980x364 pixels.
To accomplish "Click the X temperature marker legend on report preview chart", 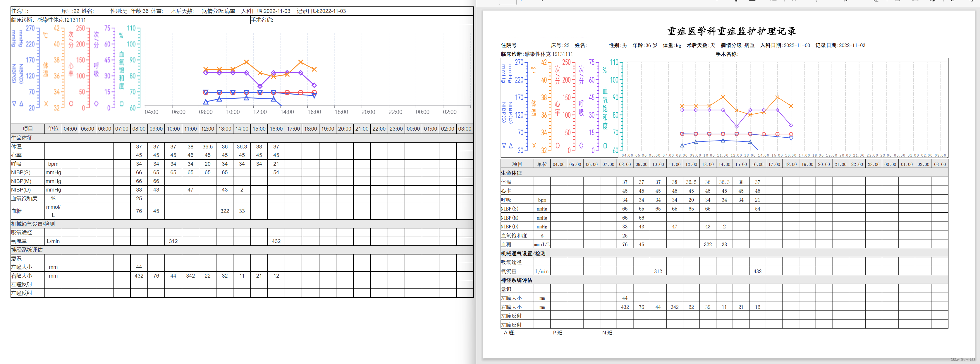I will (534, 146).
